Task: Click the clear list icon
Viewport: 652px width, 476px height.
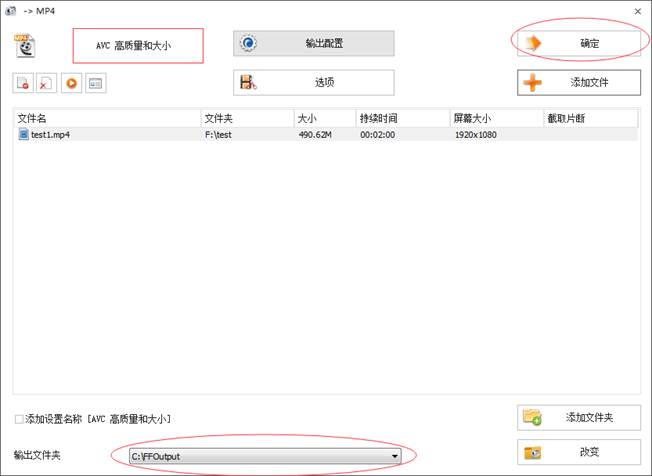Action: point(47,83)
